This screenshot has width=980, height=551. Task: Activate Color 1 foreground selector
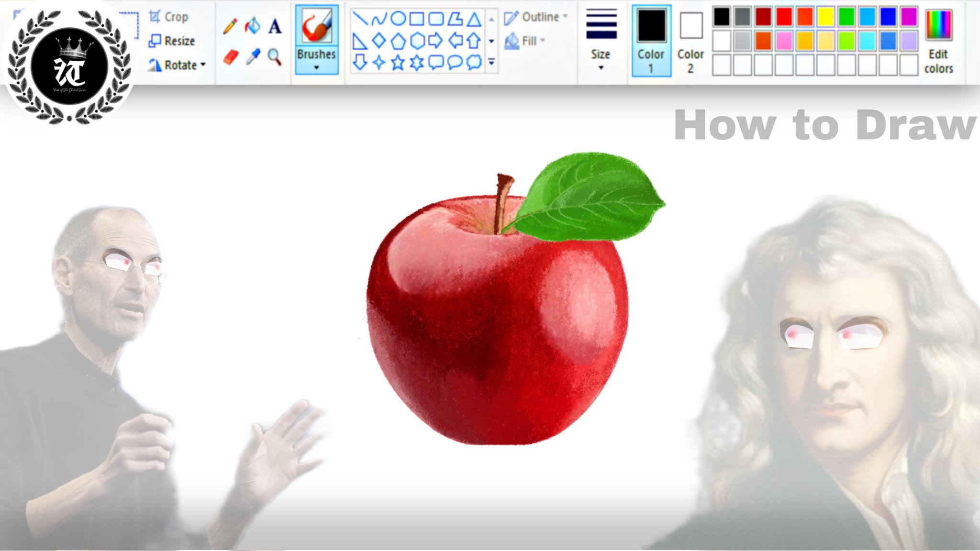tap(651, 41)
